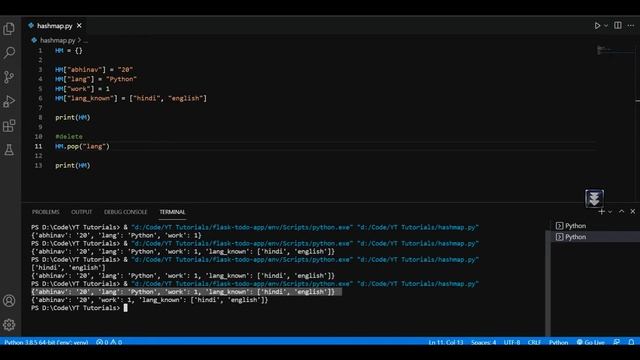This screenshot has height=360, width=640.
Task: Click HM.pop("lang") on line 11
Action: pos(82,146)
